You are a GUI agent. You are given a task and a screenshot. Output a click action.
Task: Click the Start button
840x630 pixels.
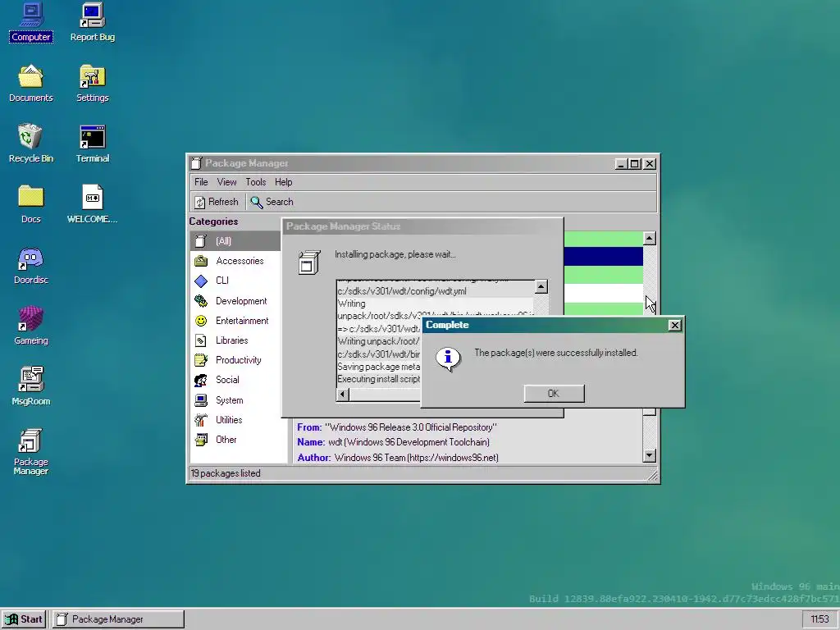(x=25, y=619)
